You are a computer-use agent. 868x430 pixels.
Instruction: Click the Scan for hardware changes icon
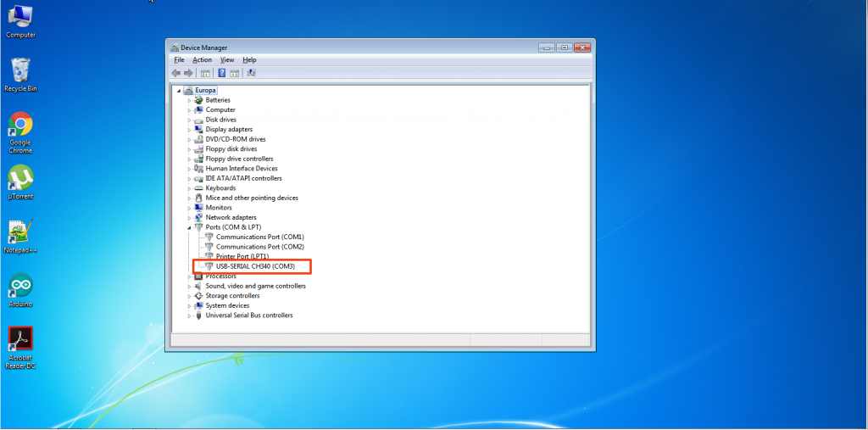click(251, 73)
